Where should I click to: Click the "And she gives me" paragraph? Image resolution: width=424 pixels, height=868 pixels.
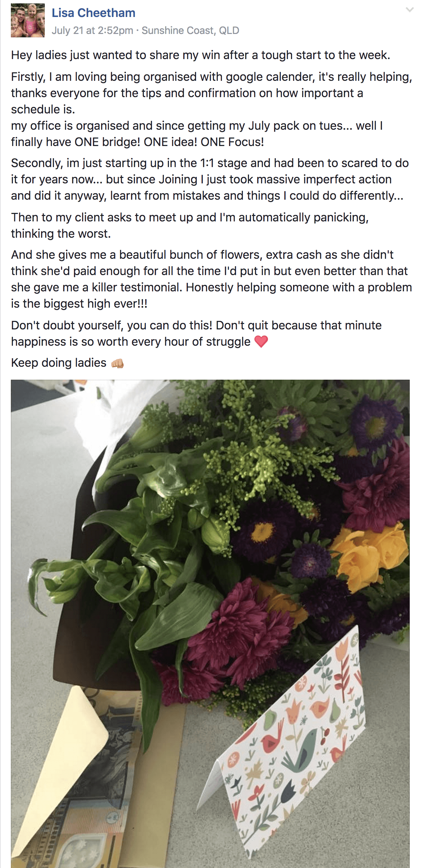[211, 279]
